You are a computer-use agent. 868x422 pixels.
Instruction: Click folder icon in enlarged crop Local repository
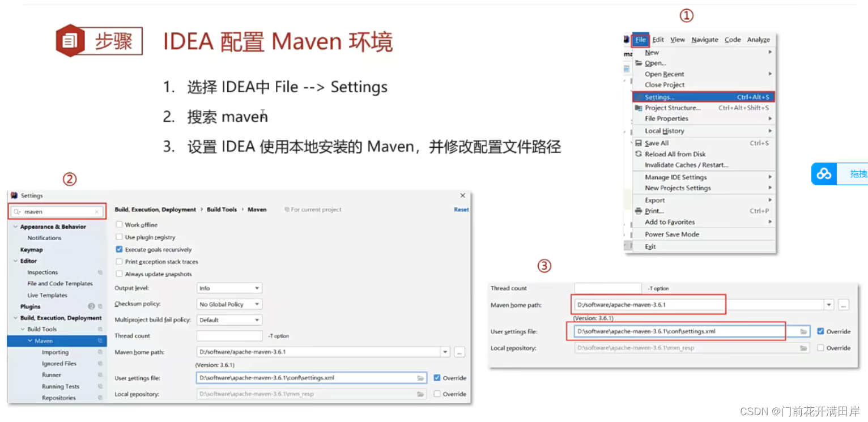click(803, 348)
